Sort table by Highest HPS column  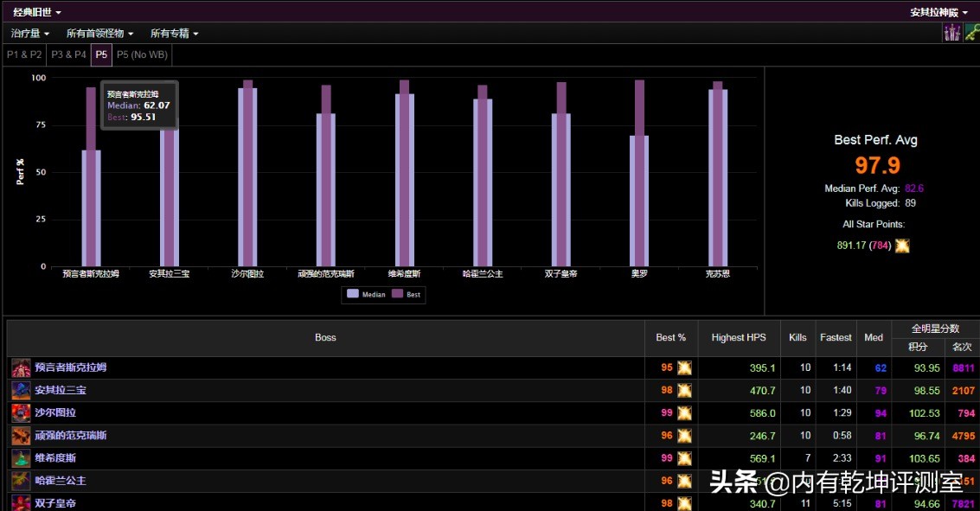(738, 337)
